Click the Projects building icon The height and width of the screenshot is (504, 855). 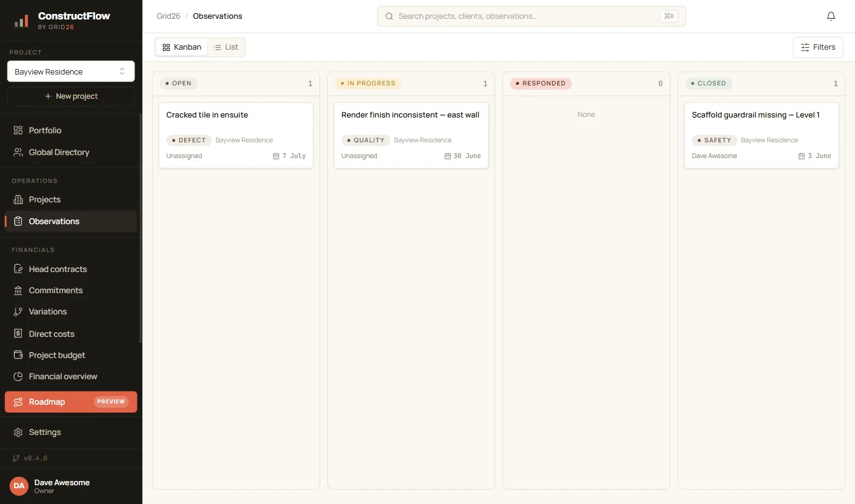pos(18,199)
